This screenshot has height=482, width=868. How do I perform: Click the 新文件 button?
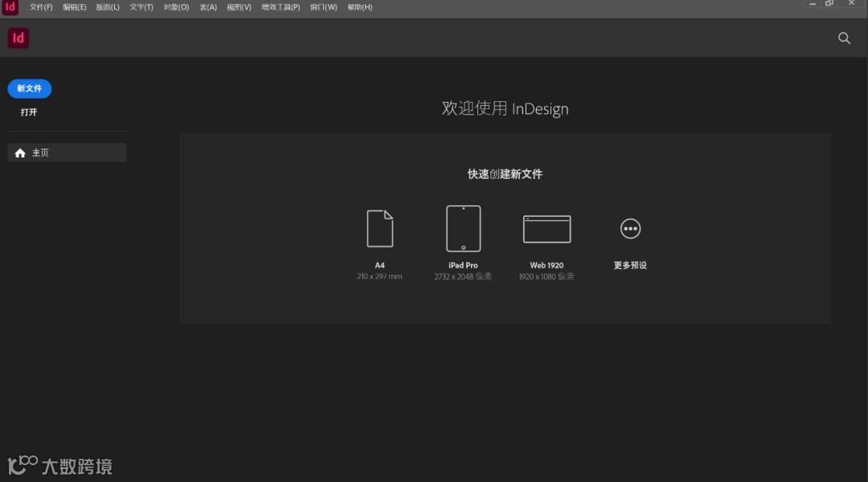pos(30,88)
